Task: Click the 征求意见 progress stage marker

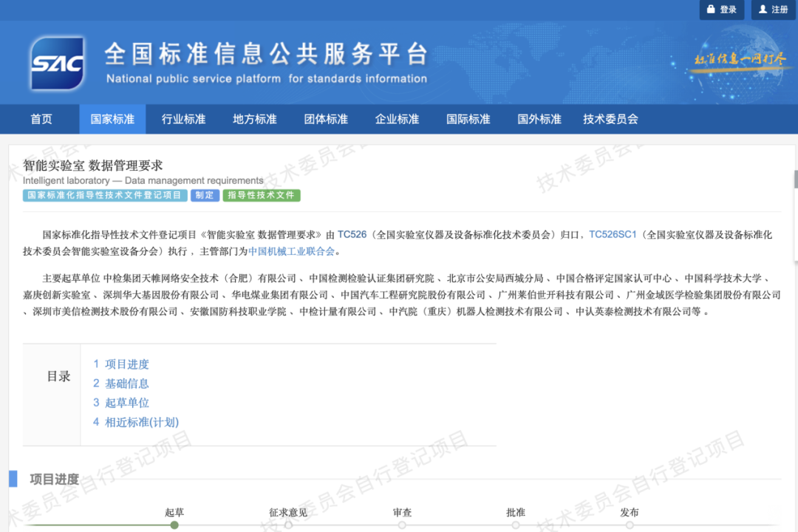Action: pyautogui.click(x=289, y=525)
